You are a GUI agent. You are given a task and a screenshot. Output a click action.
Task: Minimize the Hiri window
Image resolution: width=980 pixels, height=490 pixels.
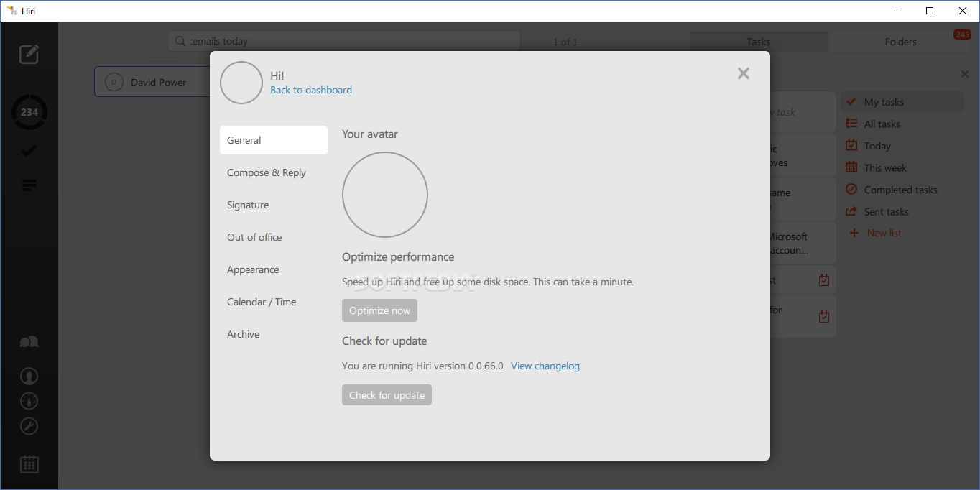(897, 11)
